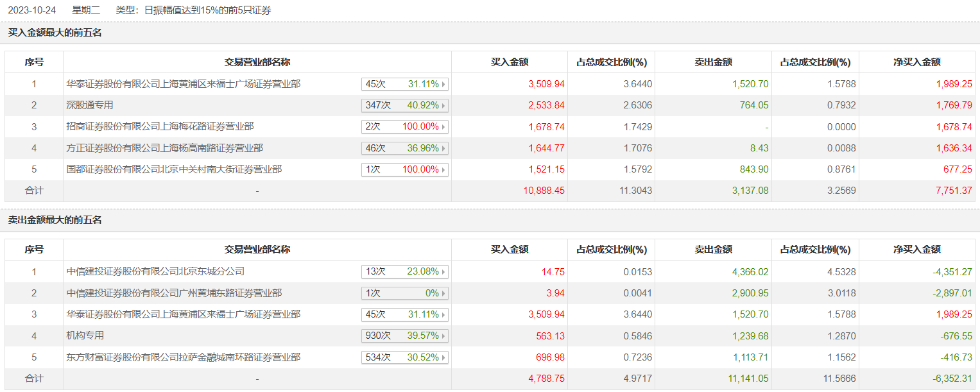Click 方正证券上海杨高南路证券营业部 name

point(164,148)
